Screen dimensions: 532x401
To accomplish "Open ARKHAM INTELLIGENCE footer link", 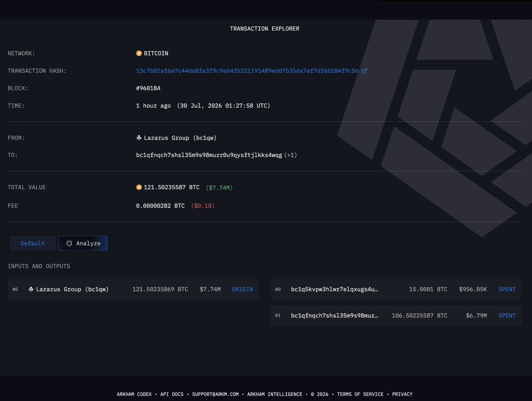I will (x=275, y=394).
